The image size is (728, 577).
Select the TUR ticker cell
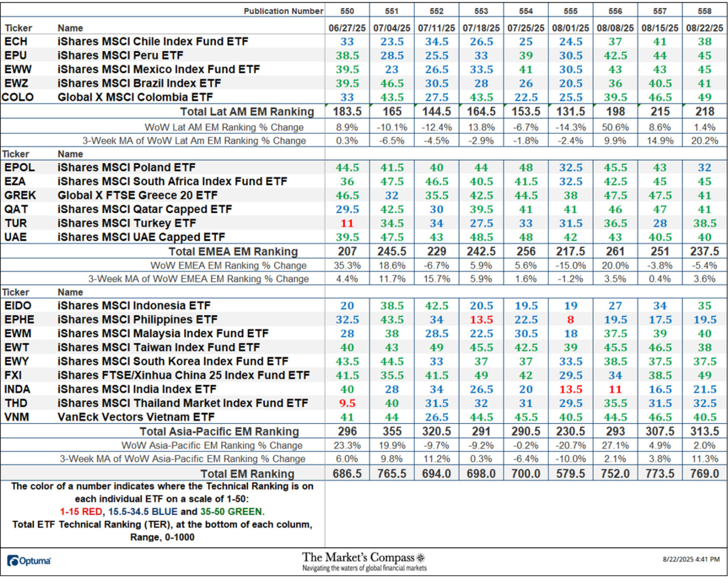point(16,223)
